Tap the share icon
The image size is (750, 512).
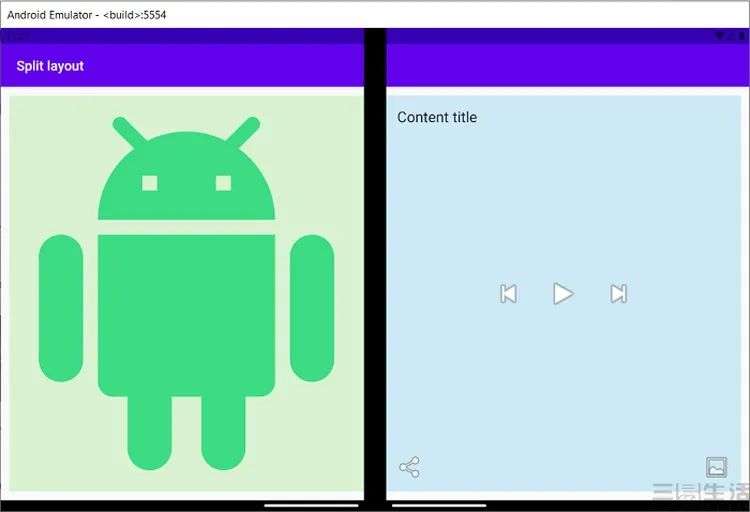[409, 467]
